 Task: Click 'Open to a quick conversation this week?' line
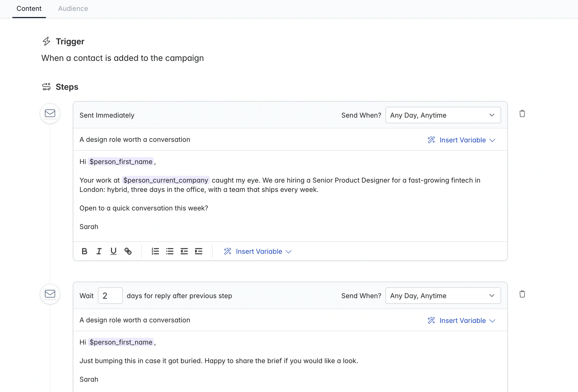pyautogui.click(x=144, y=208)
